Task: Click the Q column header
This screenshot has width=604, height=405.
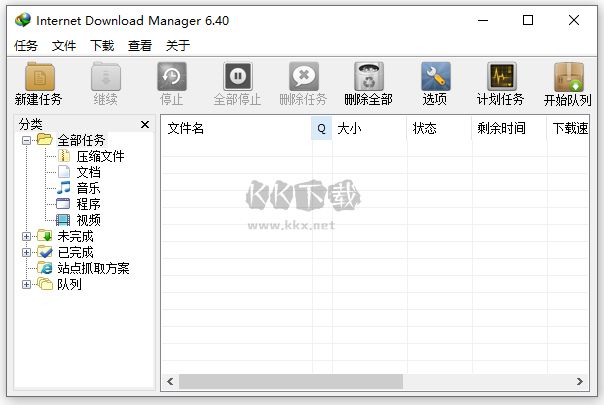Action: pos(322,128)
